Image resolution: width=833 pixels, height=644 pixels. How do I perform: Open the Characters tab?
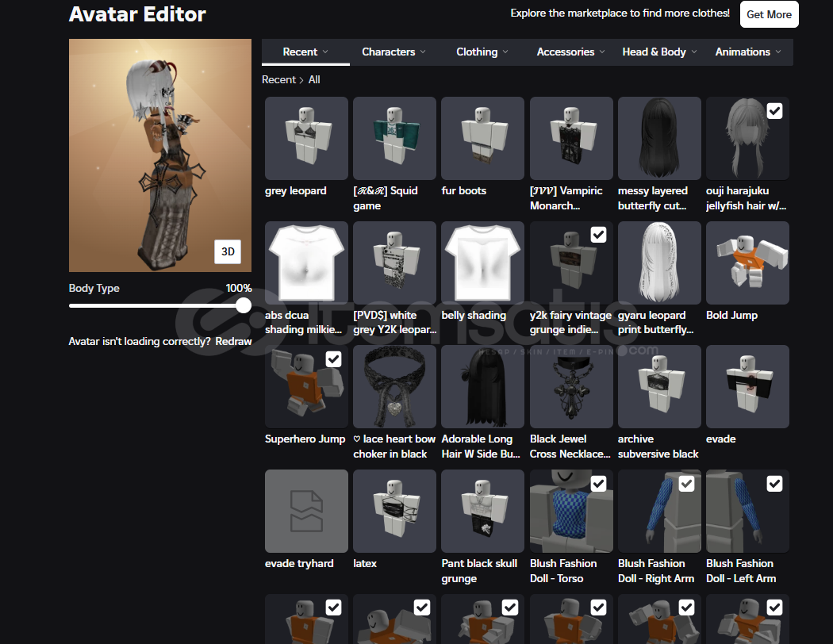[393, 52]
